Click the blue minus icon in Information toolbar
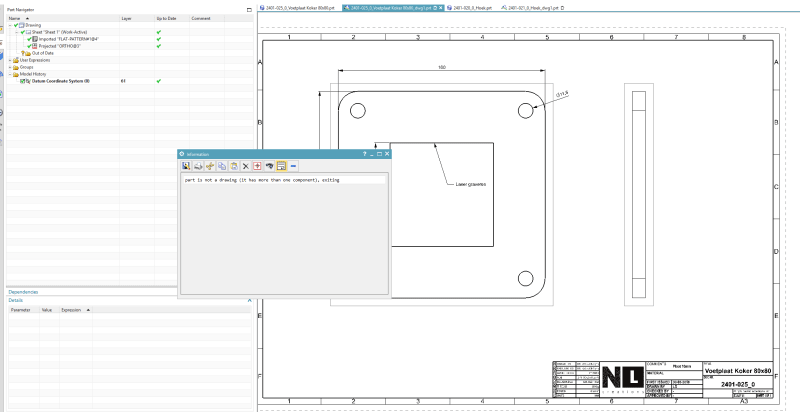 pos(293,166)
